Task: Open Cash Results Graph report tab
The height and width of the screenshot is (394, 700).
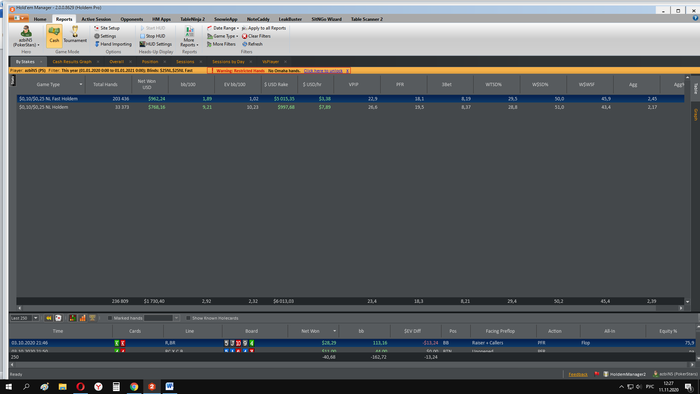Action: (71, 62)
